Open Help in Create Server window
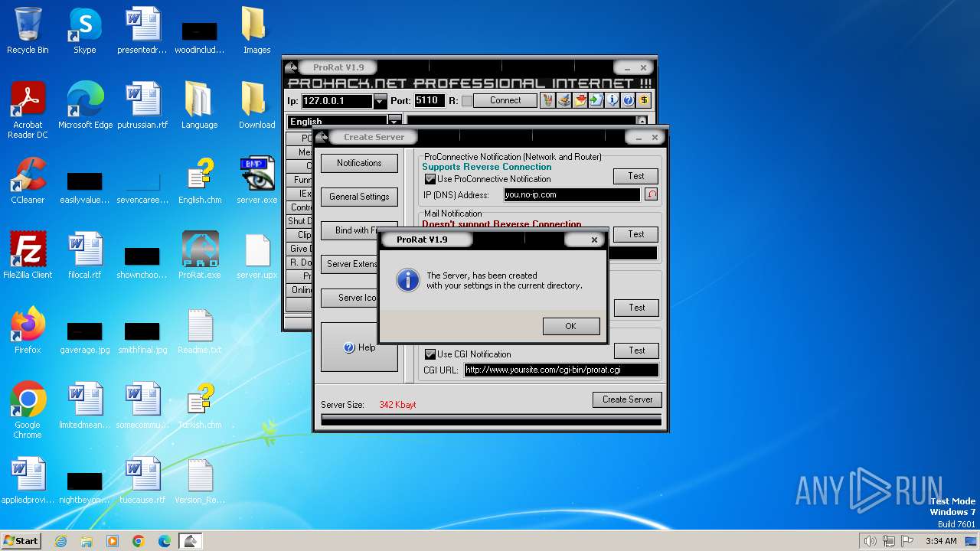Screen dimensions: 980x551 (x=359, y=347)
